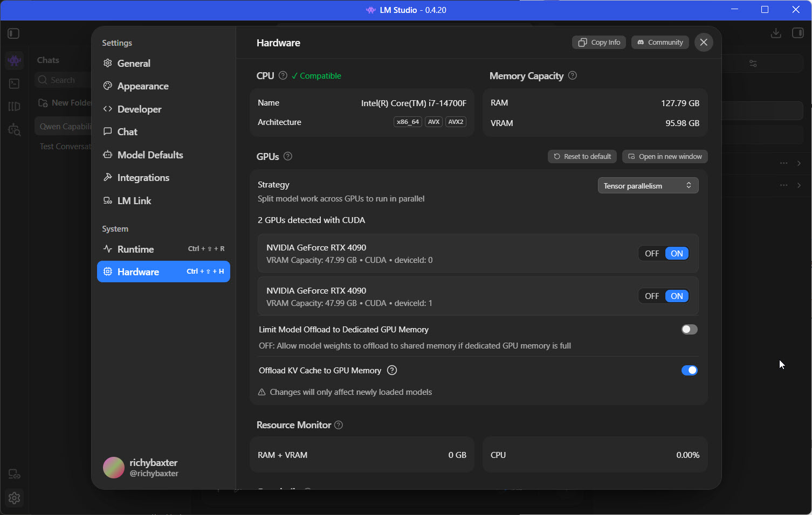Click the Integrations tools icon
Image resolution: width=812 pixels, height=515 pixels.
(108, 178)
